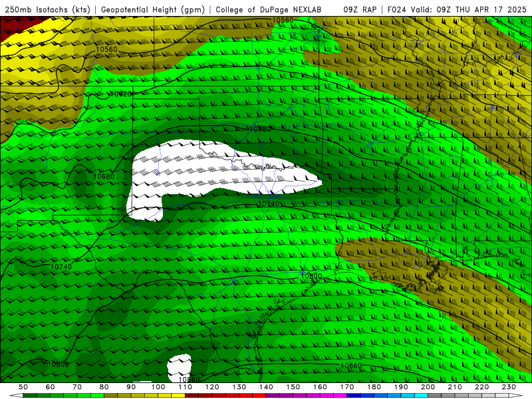This screenshot has height=399, width=532.
Task: Click the '250mb Isotachs (kts)' title text
Action: coord(47,9)
